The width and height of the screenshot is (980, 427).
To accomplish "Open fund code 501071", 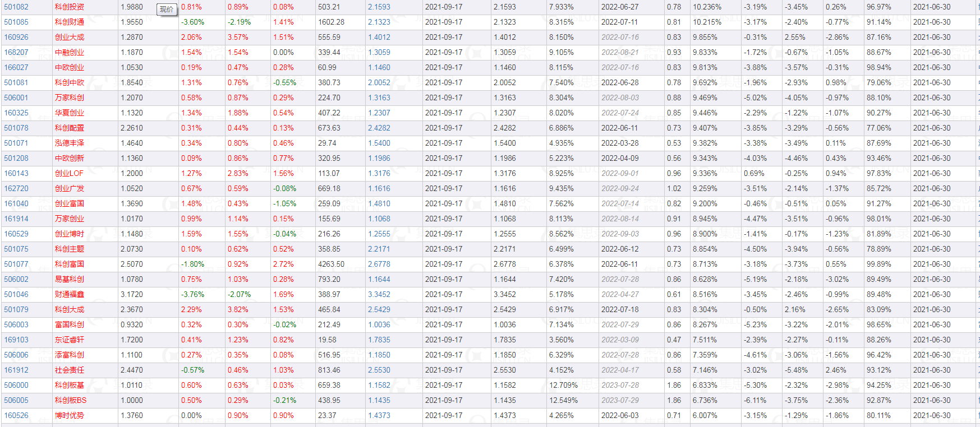I will [x=16, y=143].
